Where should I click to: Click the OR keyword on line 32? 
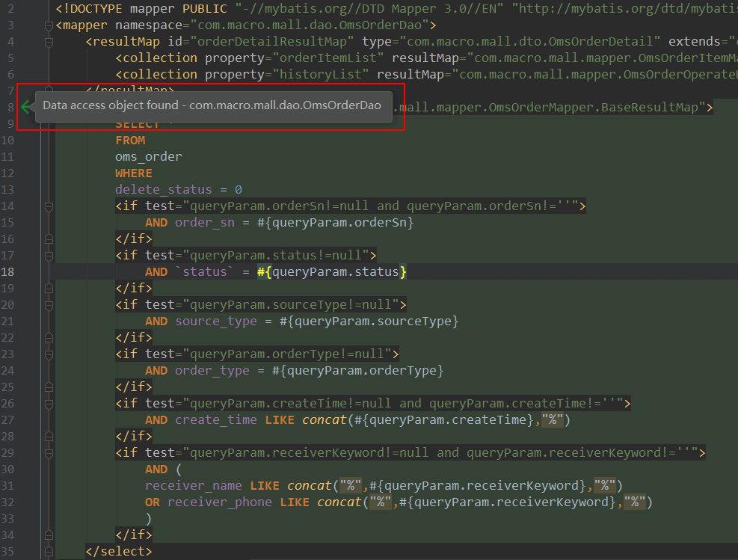tap(153, 502)
